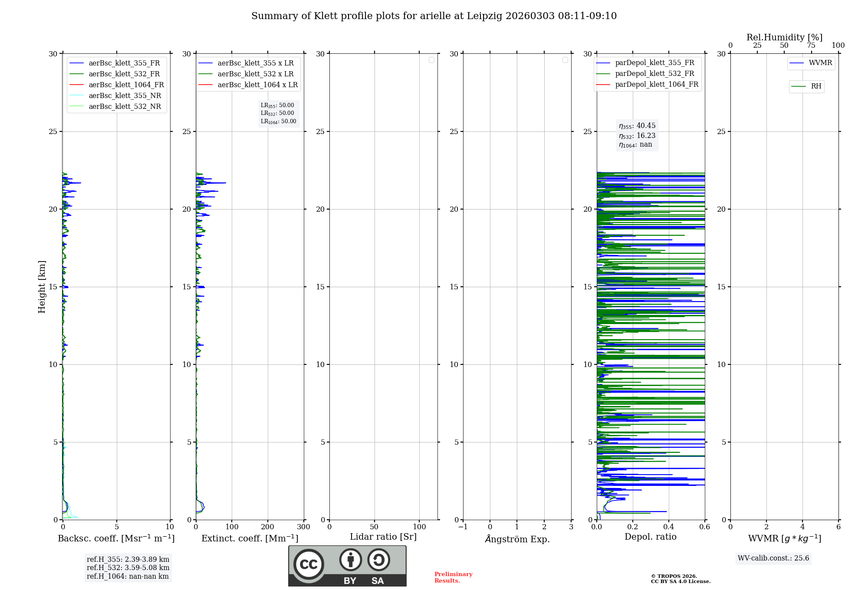Click the aerBsc_klett_1064 x LR legend entry
Screen dimensions: 868x590
pyautogui.click(x=257, y=85)
